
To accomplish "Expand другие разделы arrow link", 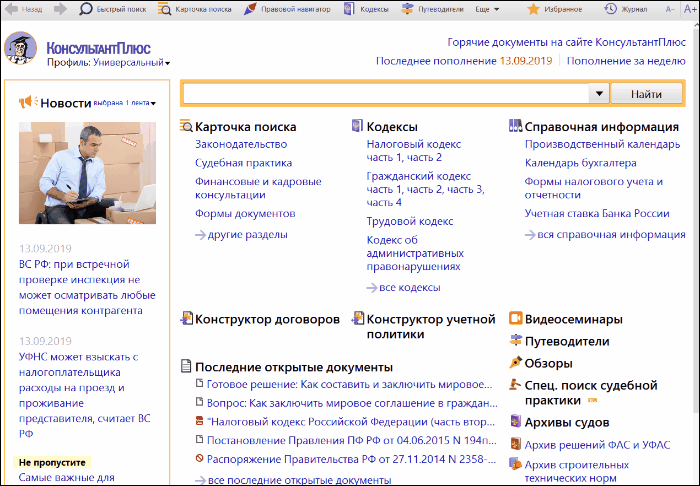I will coord(242,235).
